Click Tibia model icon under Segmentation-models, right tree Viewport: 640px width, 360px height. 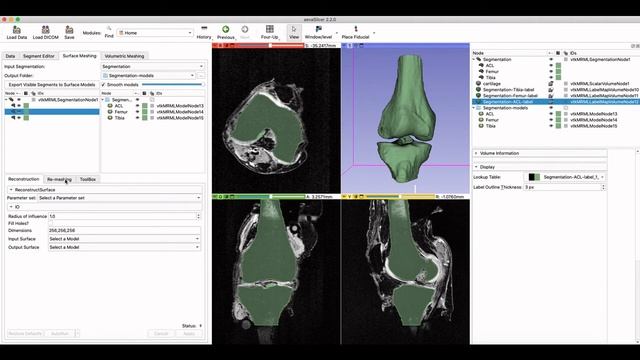click(481, 126)
